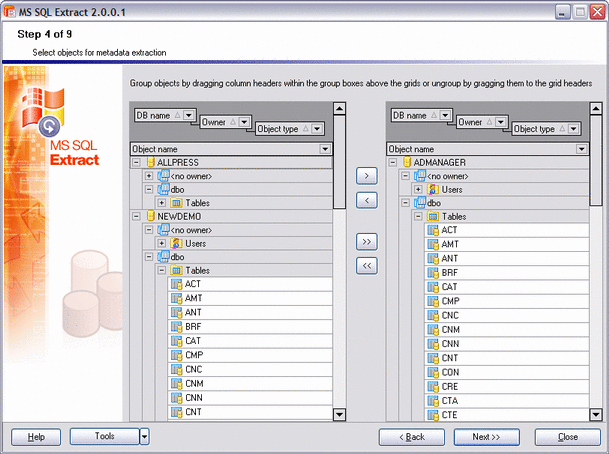
Task: Click table icon of CTE in right grid
Action: (x=433, y=415)
